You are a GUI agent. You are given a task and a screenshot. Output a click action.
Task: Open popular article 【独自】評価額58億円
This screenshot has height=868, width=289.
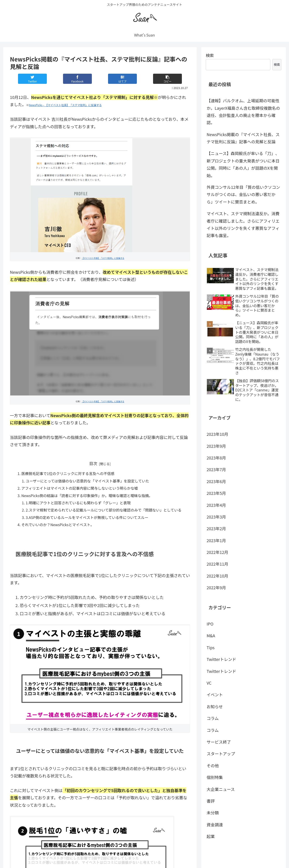tap(257, 390)
